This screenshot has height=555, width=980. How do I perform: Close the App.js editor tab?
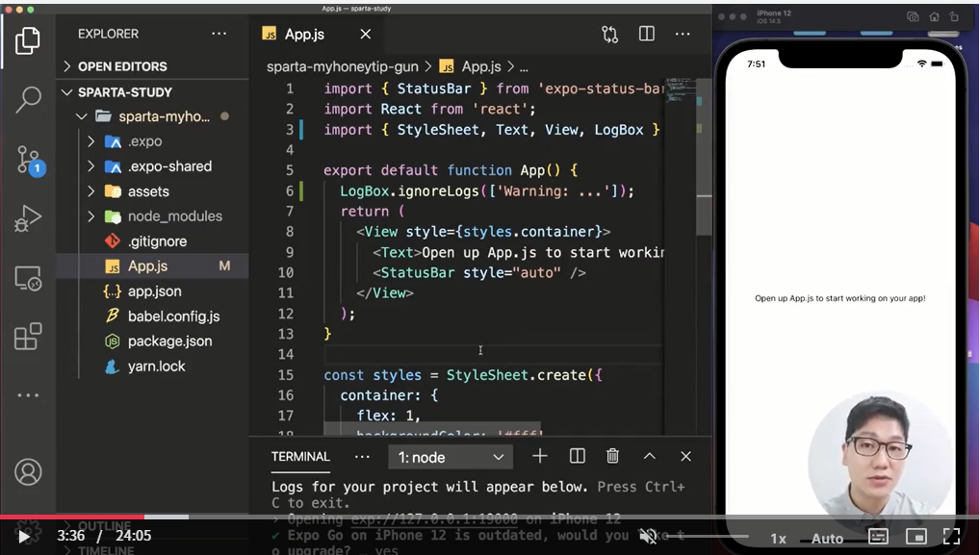[x=366, y=35]
